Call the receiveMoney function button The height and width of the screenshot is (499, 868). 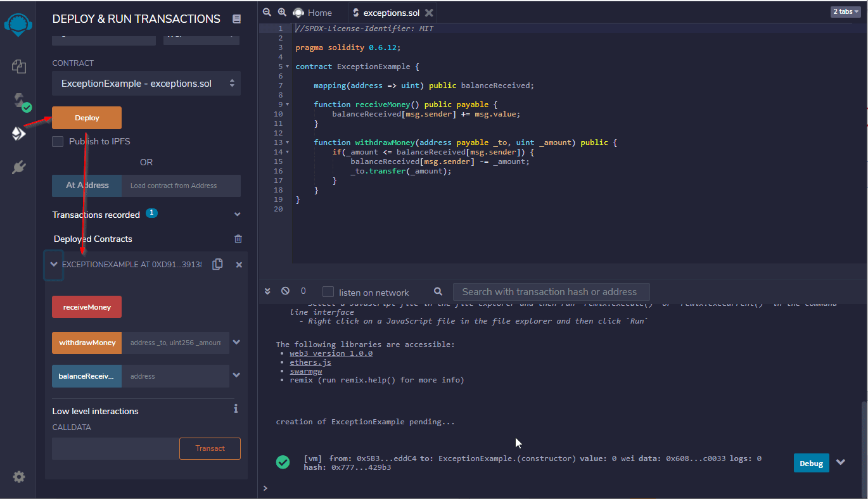[x=87, y=306]
